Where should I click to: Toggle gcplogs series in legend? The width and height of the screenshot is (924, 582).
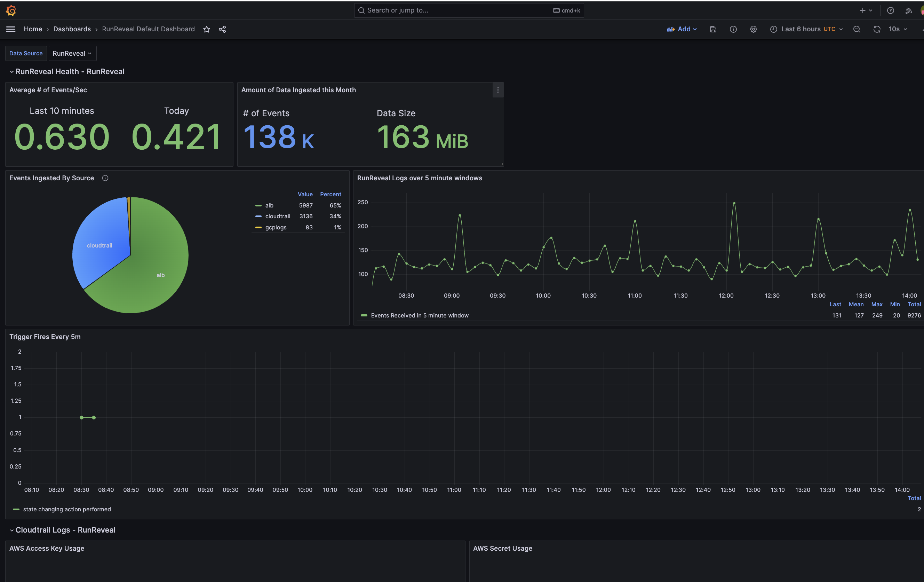click(x=276, y=227)
